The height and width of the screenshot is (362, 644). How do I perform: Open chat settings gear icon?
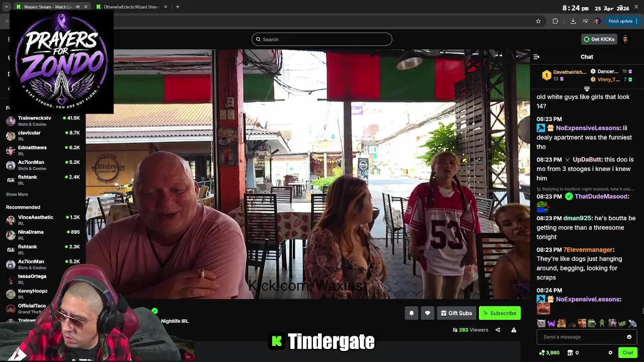click(x=610, y=353)
